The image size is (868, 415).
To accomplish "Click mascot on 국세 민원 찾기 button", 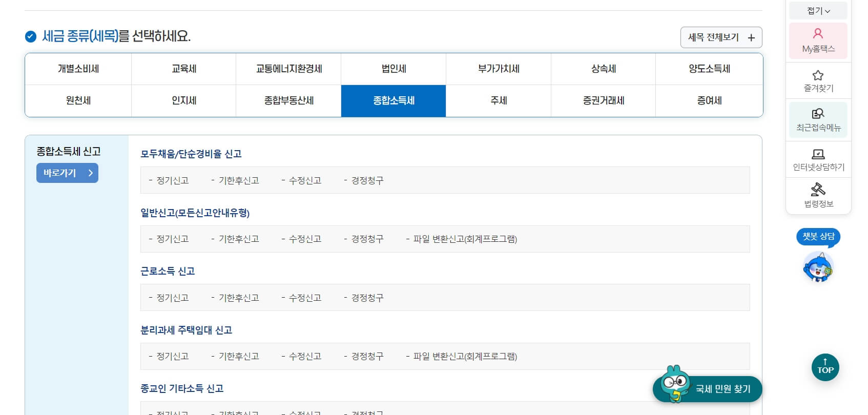I will [675, 384].
